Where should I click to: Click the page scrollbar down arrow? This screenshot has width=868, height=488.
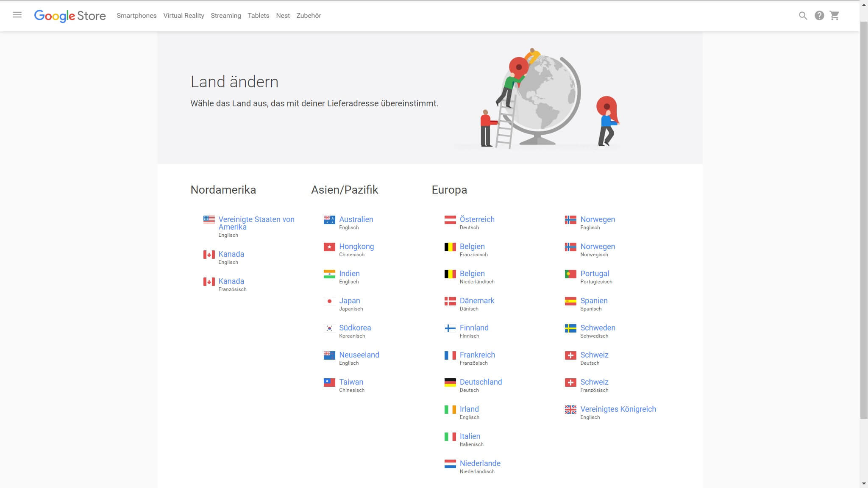864,483
